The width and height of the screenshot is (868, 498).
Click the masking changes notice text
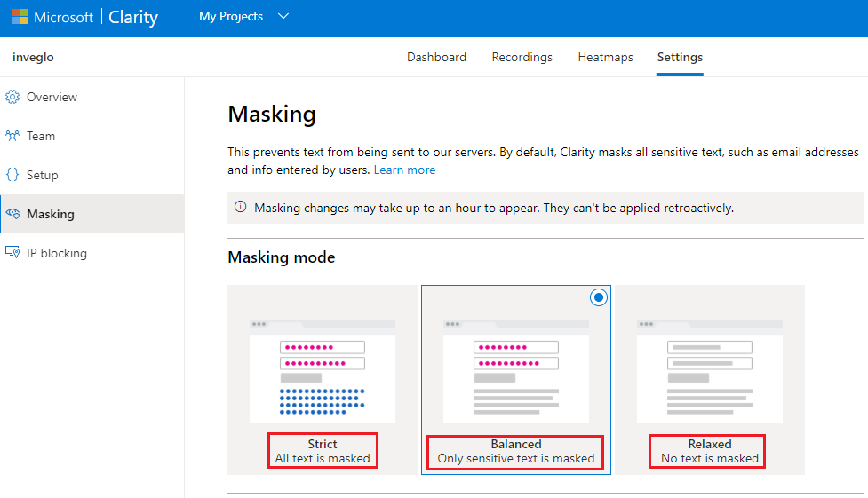[x=494, y=208]
